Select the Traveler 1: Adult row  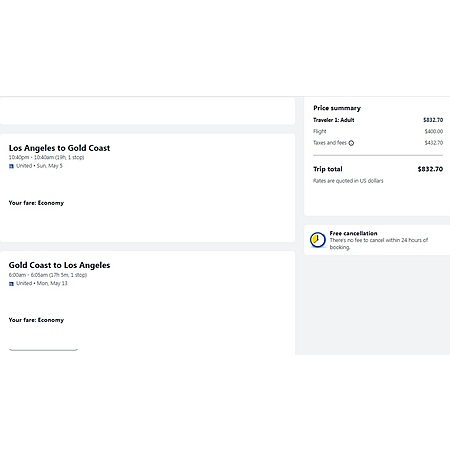(378, 120)
